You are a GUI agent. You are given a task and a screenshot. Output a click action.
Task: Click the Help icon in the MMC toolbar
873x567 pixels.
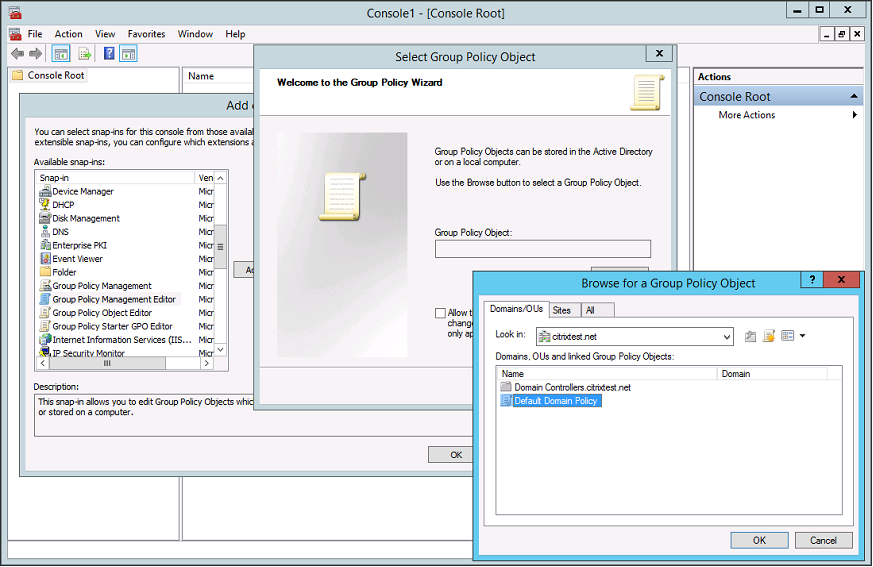(108, 54)
